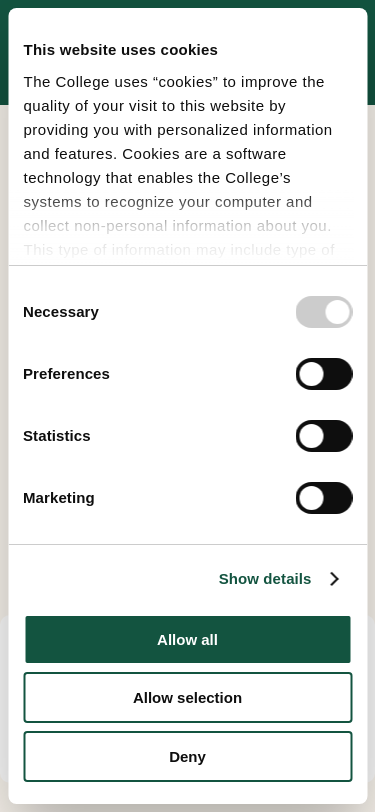Toggle the Marketing cookies switch

point(324,498)
